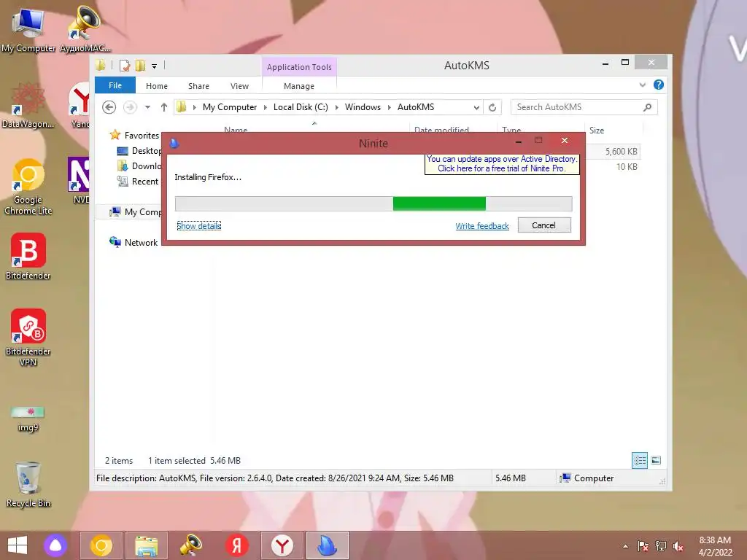
Task: Open My Computer desktop icon
Action: click(x=28, y=28)
